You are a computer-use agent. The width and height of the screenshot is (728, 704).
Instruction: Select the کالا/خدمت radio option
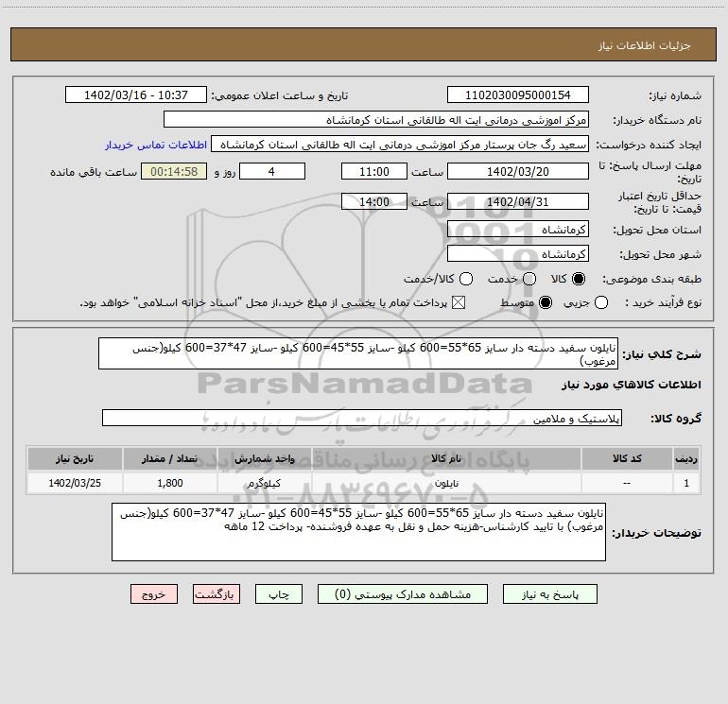pos(466,279)
